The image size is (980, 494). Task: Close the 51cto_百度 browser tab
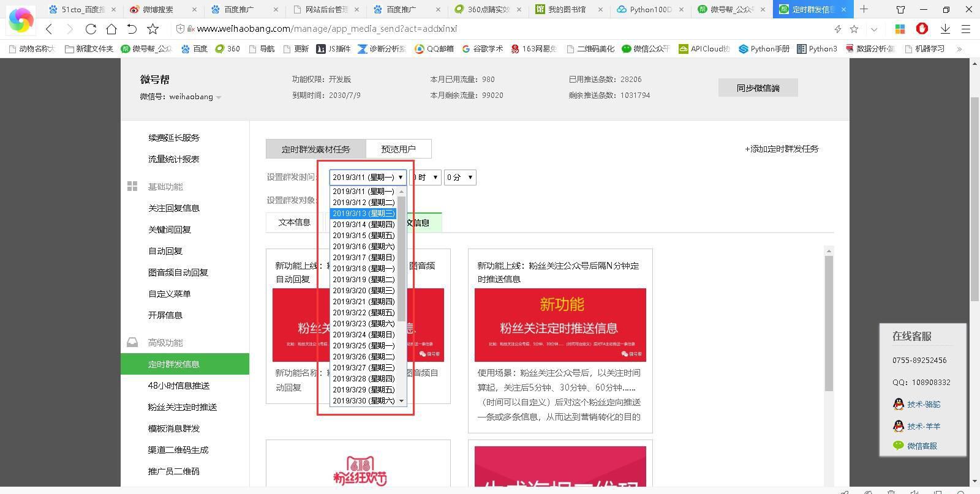[x=113, y=10]
